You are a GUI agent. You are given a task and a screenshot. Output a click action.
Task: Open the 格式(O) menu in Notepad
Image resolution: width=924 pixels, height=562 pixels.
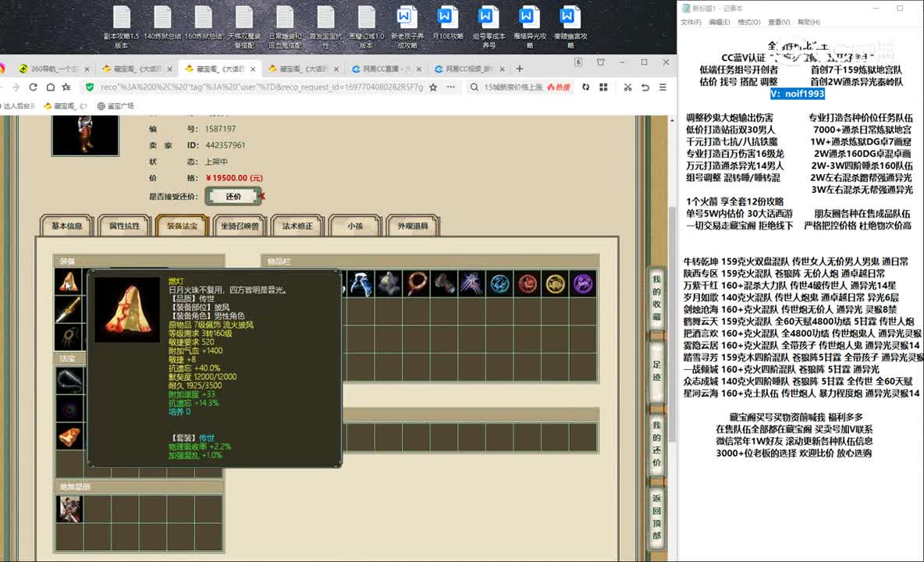748,22
